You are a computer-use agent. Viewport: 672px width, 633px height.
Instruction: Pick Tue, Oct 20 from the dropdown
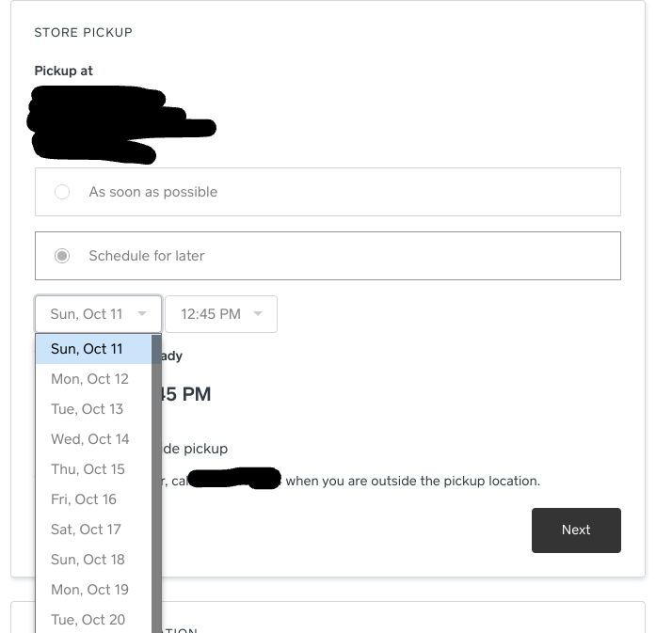coord(88,620)
